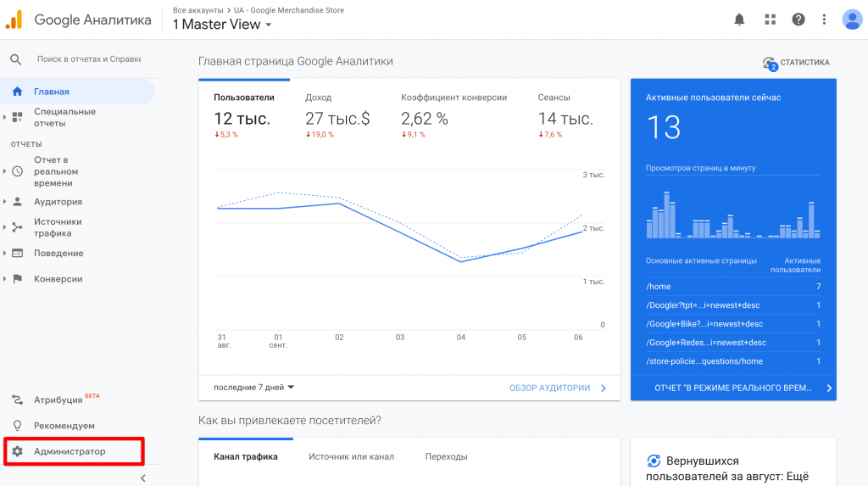Image resolution: width=868 pixels, height=486 pixels.
Task: Open the apps grid icon
Action: (770, 20)
